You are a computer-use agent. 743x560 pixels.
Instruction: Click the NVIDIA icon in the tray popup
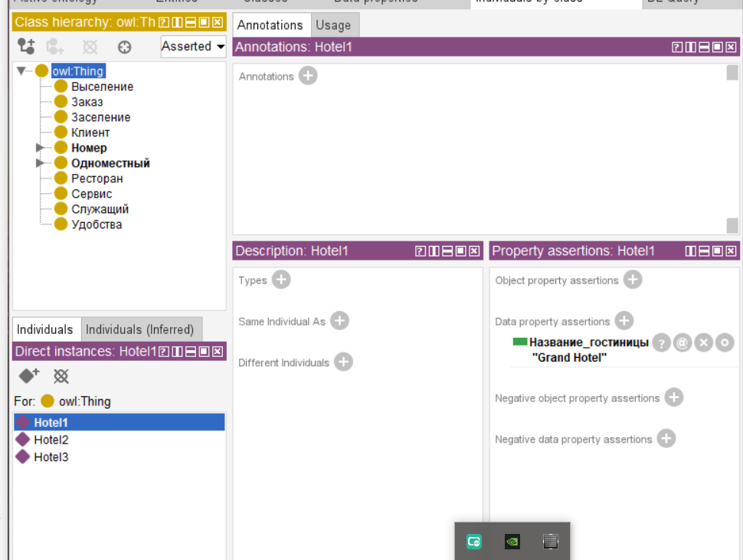coord(512,542)
